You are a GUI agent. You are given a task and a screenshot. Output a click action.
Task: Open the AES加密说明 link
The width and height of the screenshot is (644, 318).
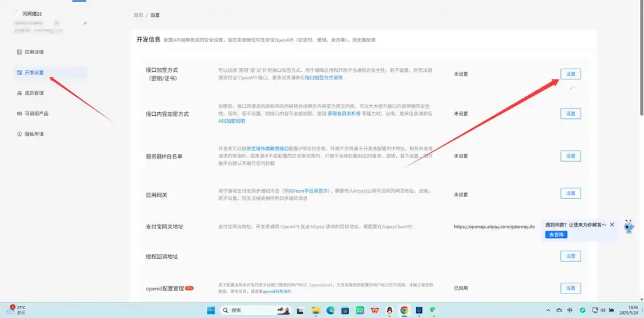click(231, 120)
